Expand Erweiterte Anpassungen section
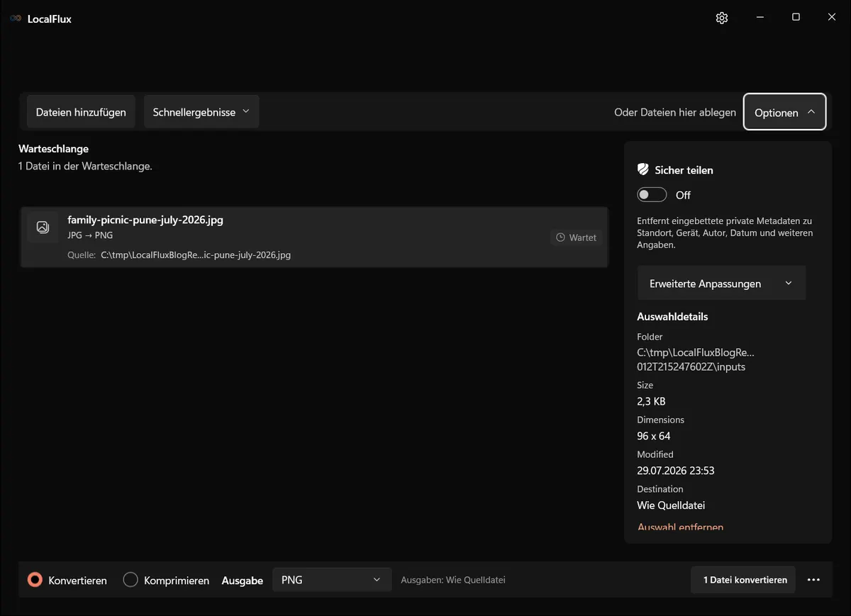 tap(721, 284)
